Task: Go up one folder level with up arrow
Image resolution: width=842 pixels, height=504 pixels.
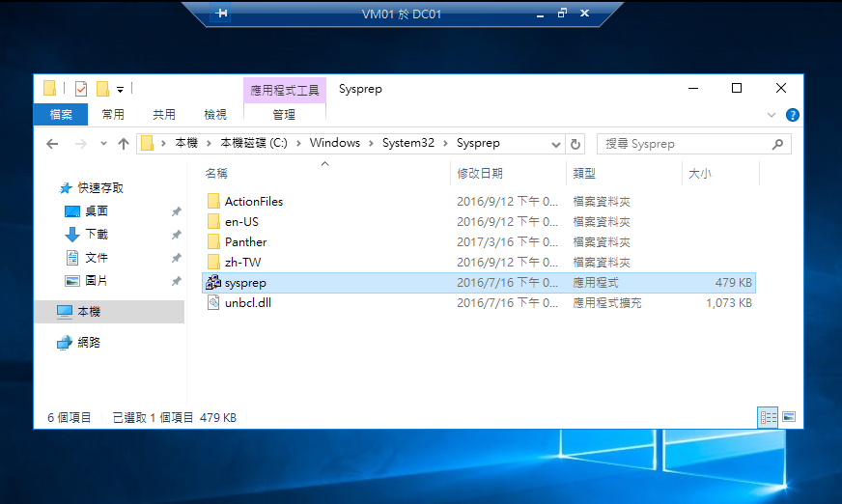Action: point(124,144)
